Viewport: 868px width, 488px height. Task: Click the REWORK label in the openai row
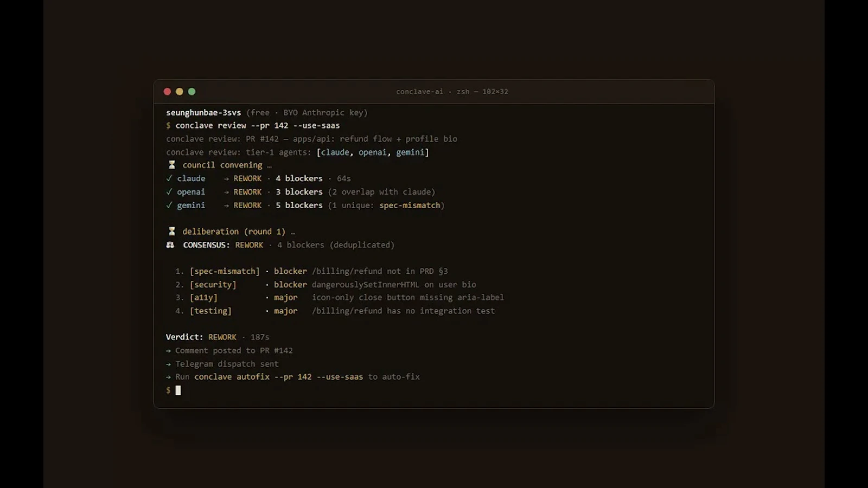tap(247, 192)
